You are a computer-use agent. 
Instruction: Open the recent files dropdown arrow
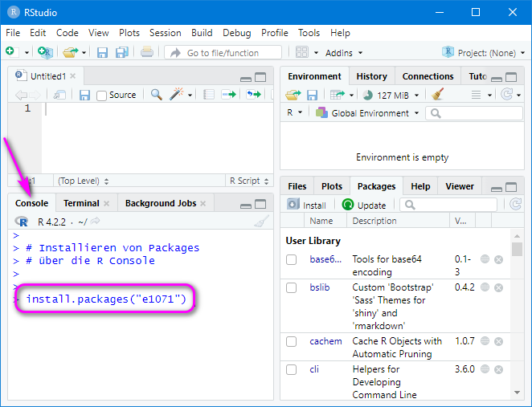84,53
